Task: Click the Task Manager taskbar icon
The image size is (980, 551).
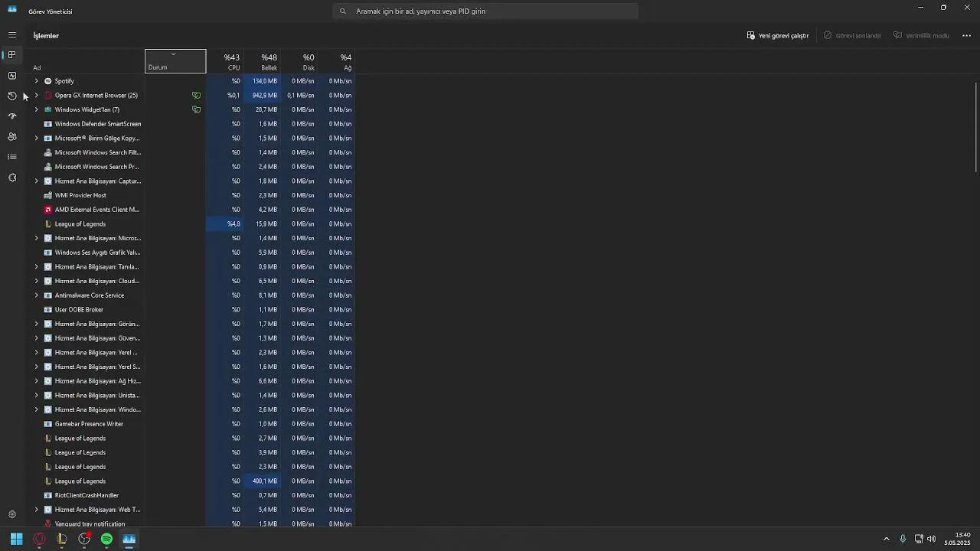Action: click(x=129, y=539)
